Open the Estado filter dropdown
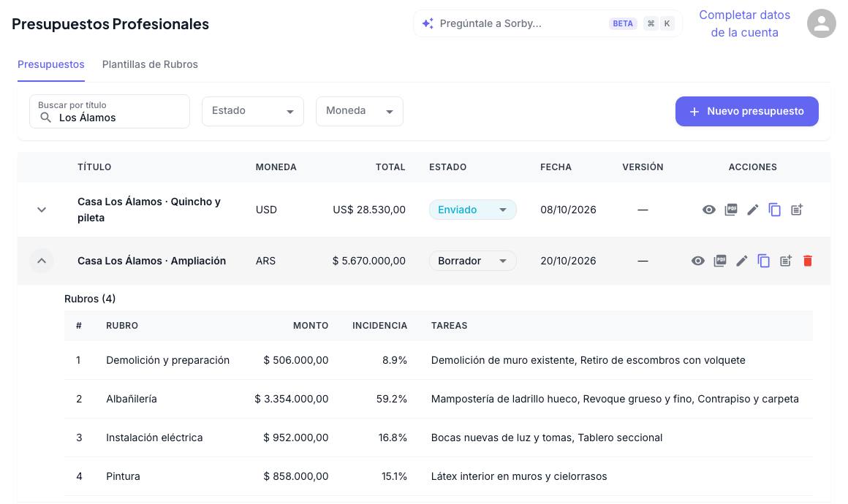The image size is (848, 504). pyautogui.click(x=252, y=111)
